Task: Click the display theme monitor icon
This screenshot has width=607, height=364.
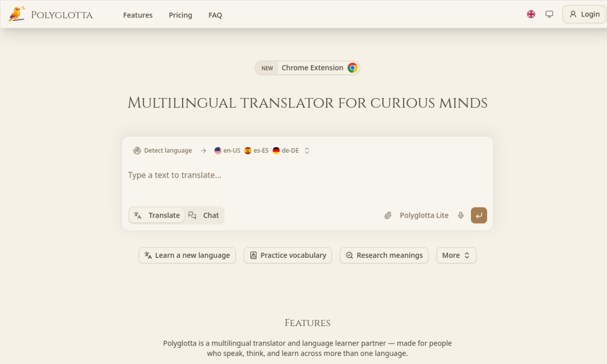Action: pos(549,14)
